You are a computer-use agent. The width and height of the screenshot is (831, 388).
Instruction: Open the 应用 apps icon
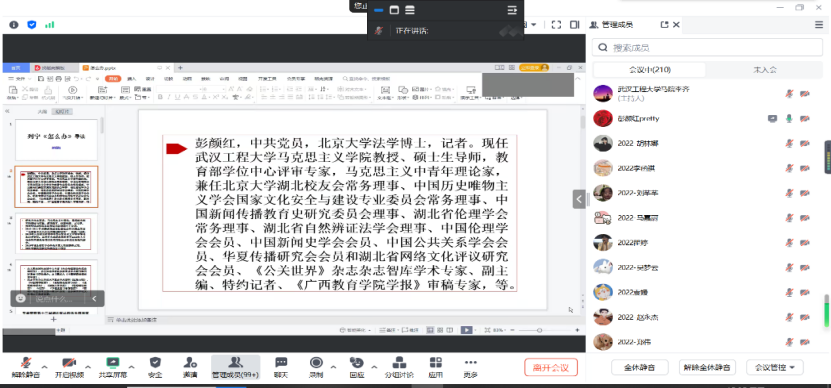click(x=436, y=363)
